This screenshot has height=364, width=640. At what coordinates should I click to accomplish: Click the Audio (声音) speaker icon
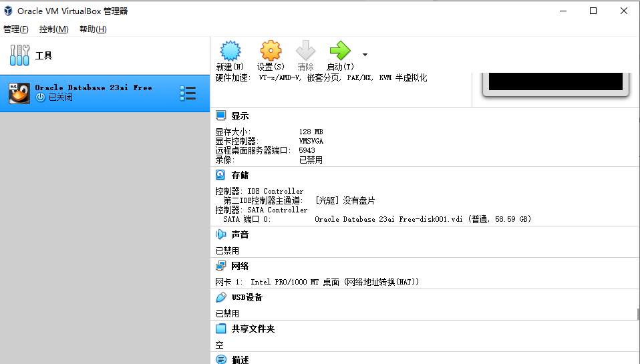tap(221, 234)
